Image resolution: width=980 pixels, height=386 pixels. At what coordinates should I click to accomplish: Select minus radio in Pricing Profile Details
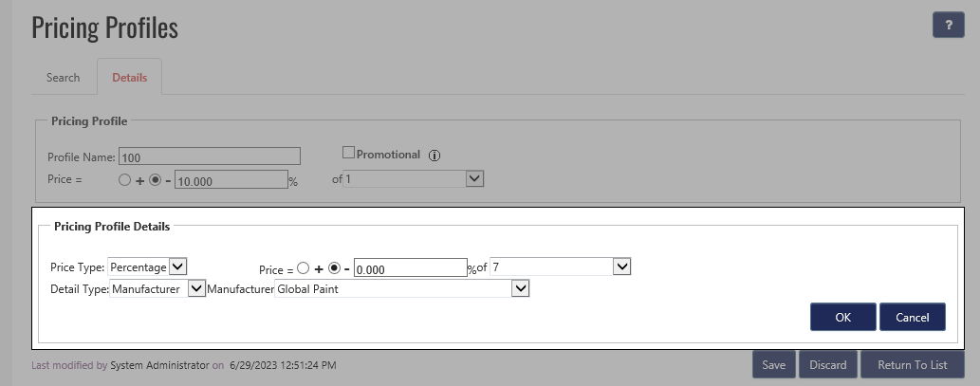[x=334, y=268]
